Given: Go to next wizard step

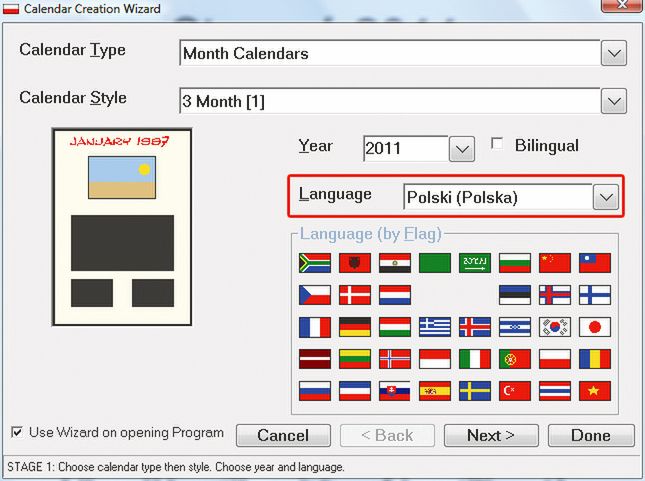Looking at the screenshot, I should coord(491,435).
